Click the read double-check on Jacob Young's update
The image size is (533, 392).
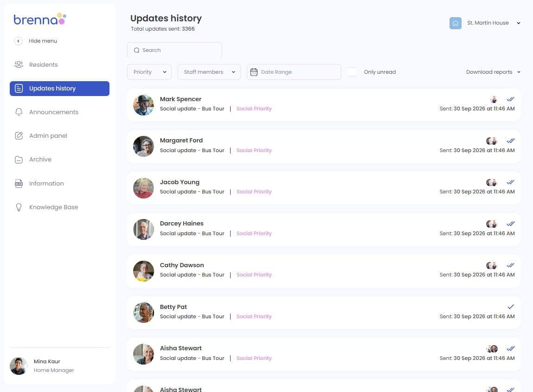tap(510, 182)
